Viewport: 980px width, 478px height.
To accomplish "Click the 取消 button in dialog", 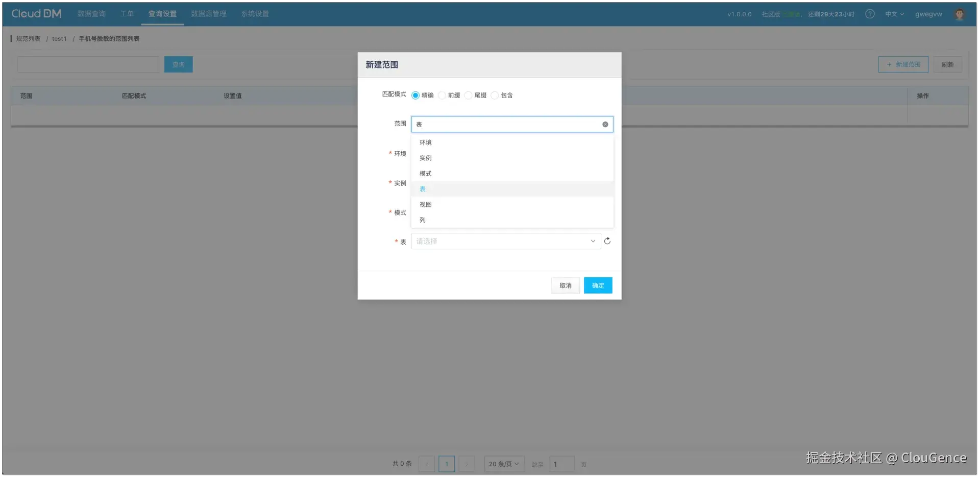I will [x=566, y=285].
